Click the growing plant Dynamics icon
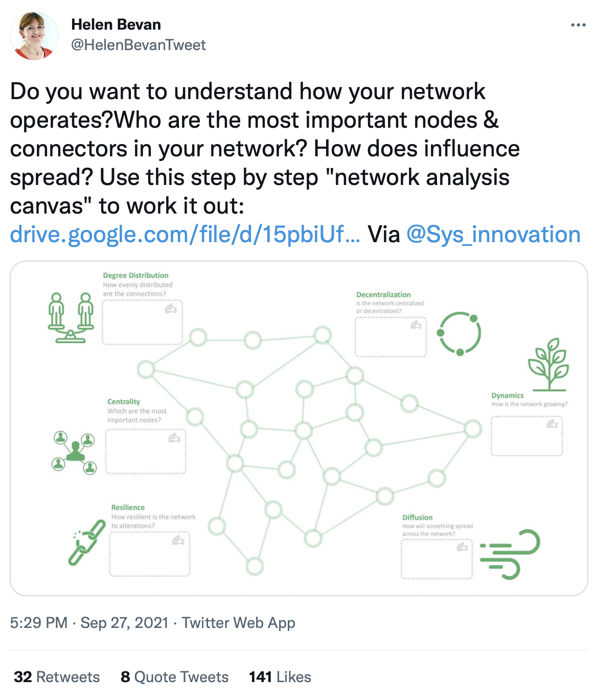The width and height of the screenshot is (597, 700). coord(548,364)
